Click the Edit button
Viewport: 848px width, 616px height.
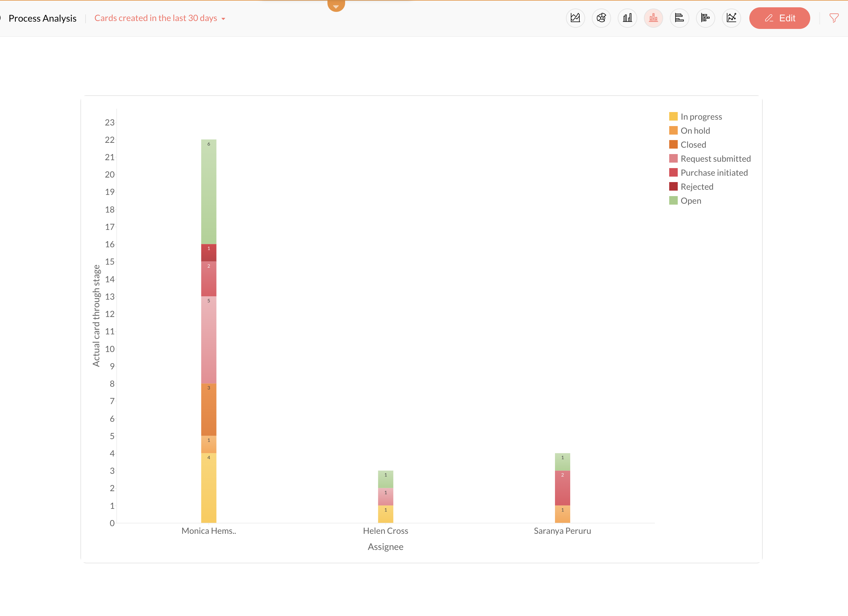click(x=779, y=18)
